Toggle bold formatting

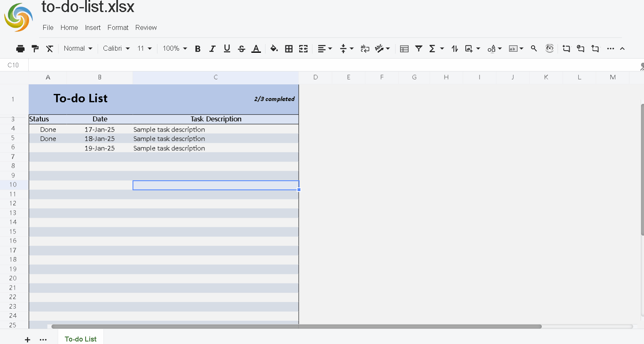[198, 49]
